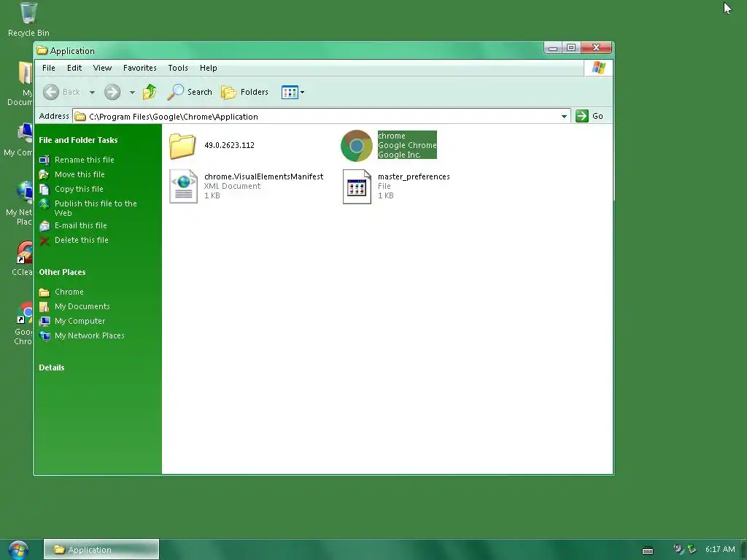Click the keyboard icon in system tray

point(648,551)
